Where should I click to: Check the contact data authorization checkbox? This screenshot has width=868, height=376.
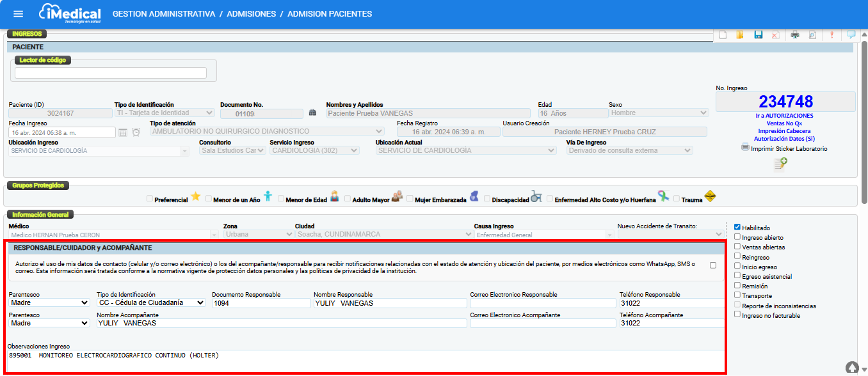pos(712,265)
